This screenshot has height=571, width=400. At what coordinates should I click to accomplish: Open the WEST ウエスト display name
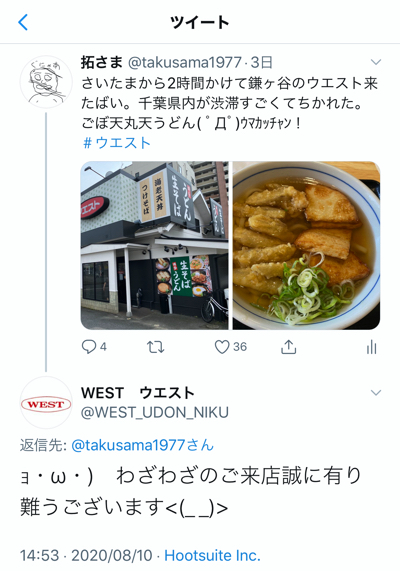[138, 393]
